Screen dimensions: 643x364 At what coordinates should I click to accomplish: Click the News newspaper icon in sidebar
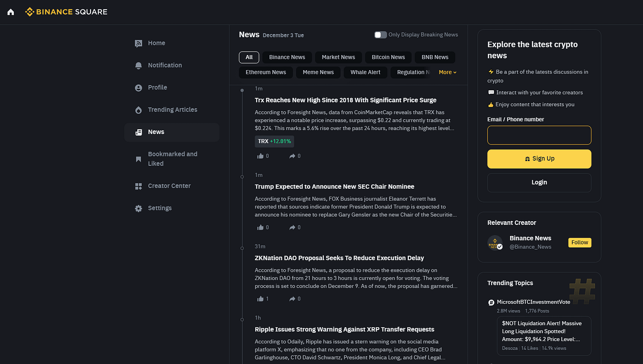pos(138,132)
